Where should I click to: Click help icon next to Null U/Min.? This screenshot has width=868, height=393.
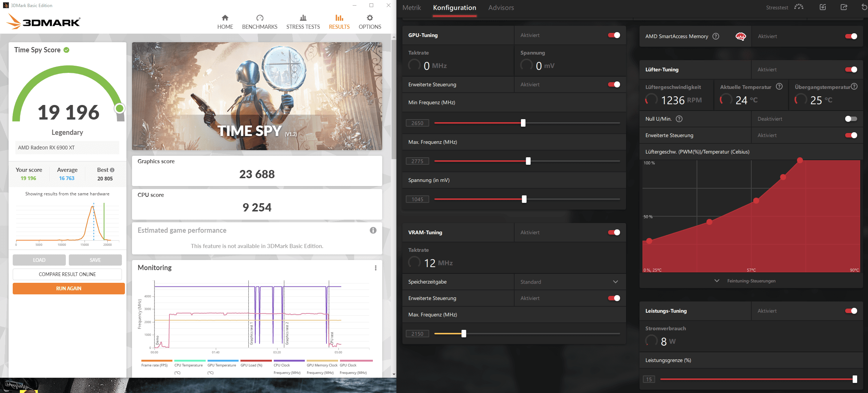680,119
